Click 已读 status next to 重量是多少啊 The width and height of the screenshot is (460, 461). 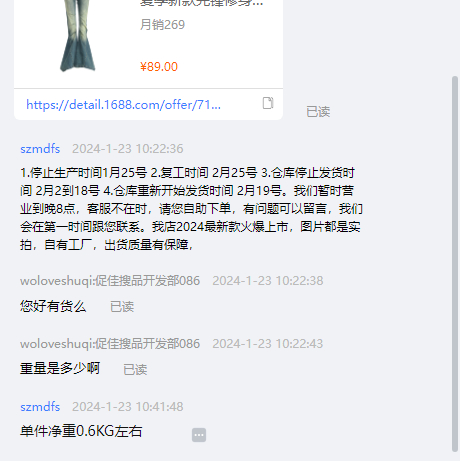[135, 370]
